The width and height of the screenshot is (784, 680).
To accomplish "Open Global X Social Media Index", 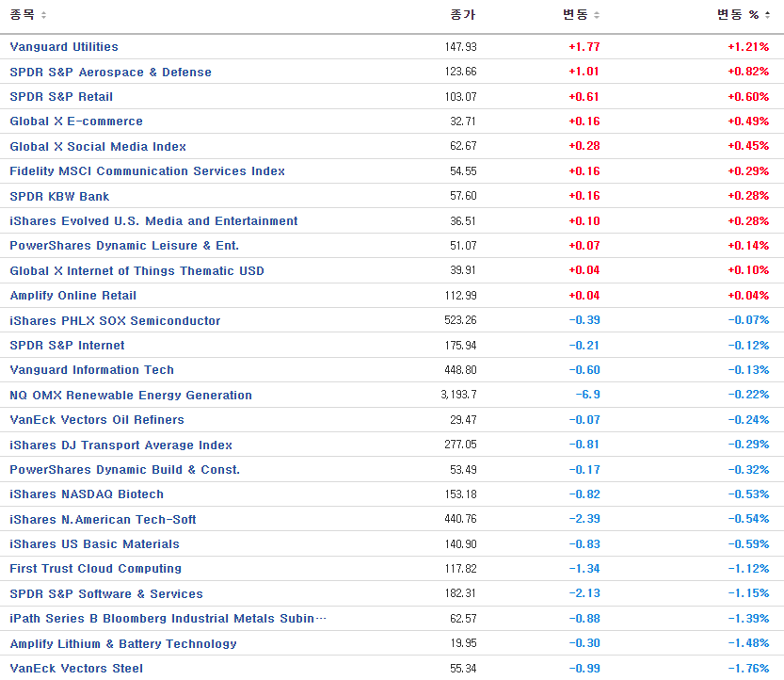I will click(x=98, y=147).
